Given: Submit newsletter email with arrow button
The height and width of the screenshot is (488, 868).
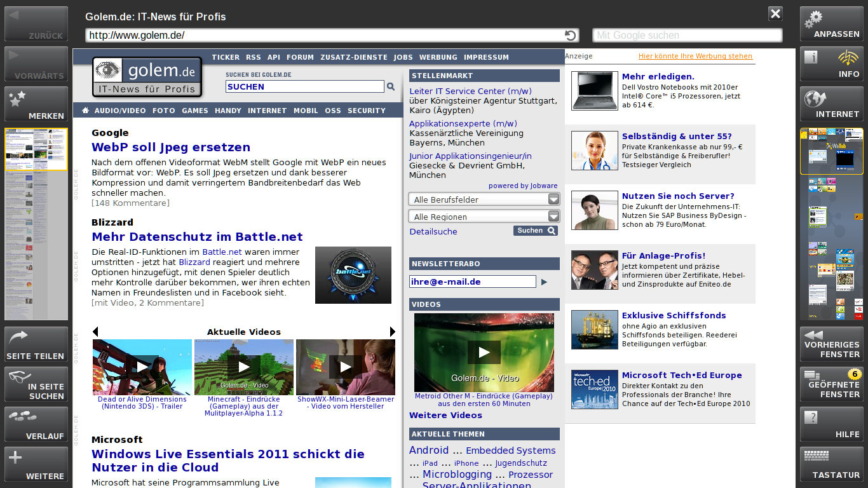Looking at the screenshot, I should [x=544, y=281].
